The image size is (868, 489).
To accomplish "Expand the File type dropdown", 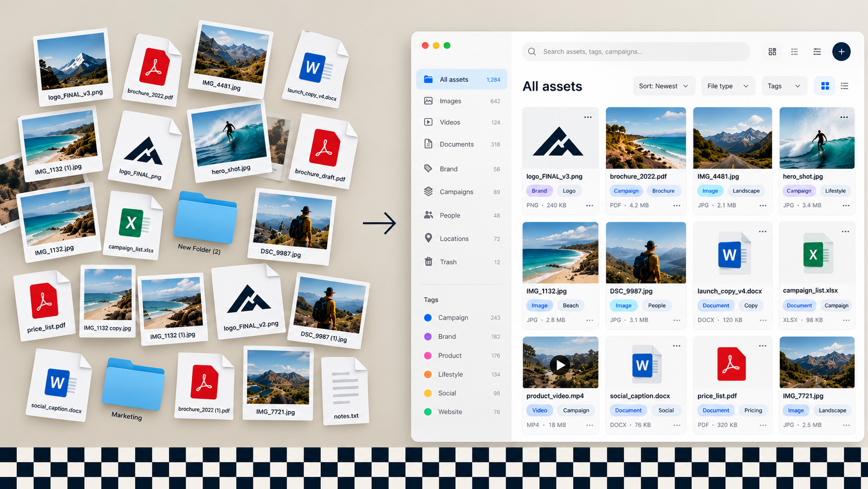I will tap(728, 86).
